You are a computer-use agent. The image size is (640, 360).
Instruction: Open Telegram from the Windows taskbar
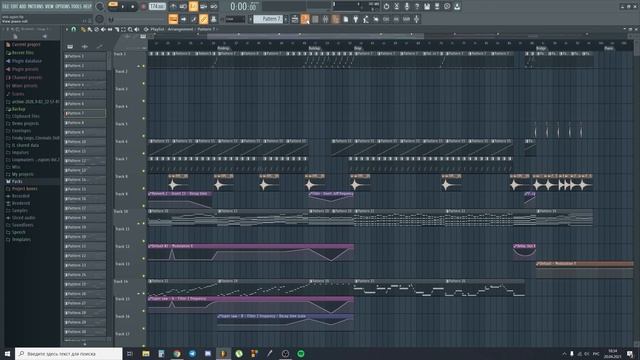coord(192,353)
